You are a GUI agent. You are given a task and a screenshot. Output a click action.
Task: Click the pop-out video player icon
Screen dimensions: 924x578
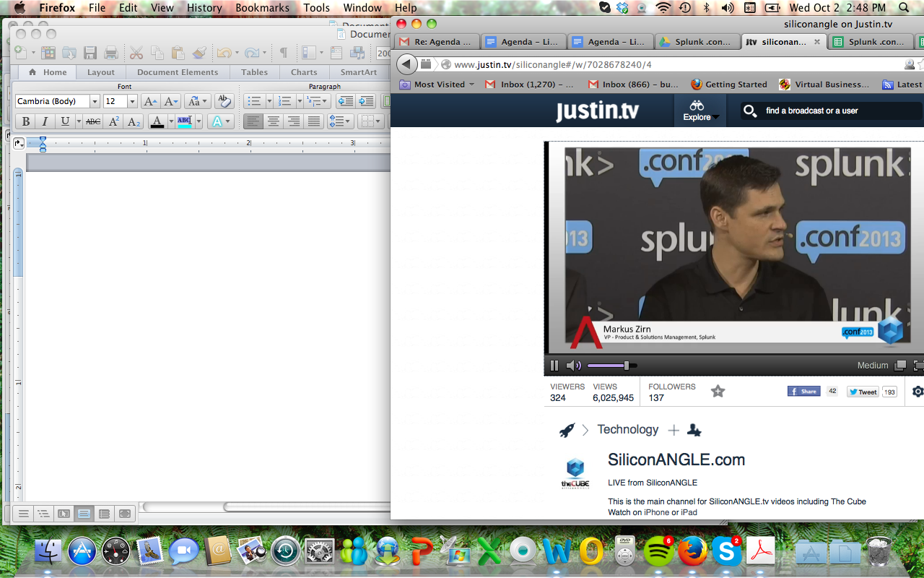tap(900, 366)
